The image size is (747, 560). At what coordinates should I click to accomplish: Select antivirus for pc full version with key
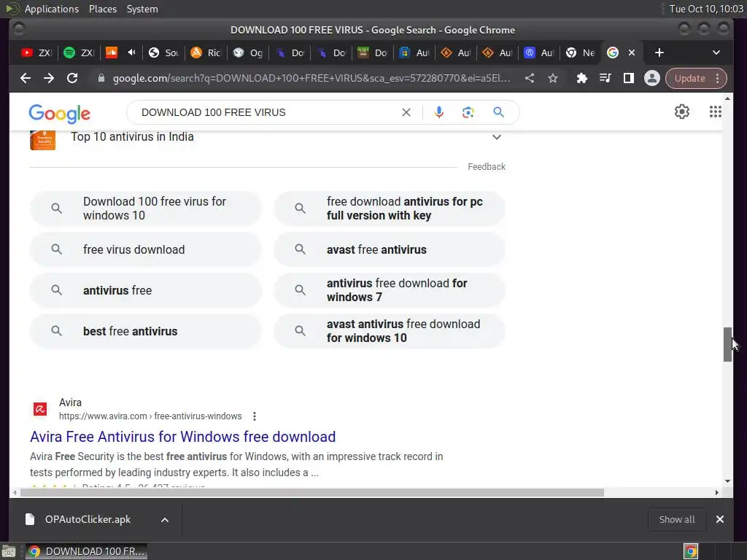click(390, 208)
